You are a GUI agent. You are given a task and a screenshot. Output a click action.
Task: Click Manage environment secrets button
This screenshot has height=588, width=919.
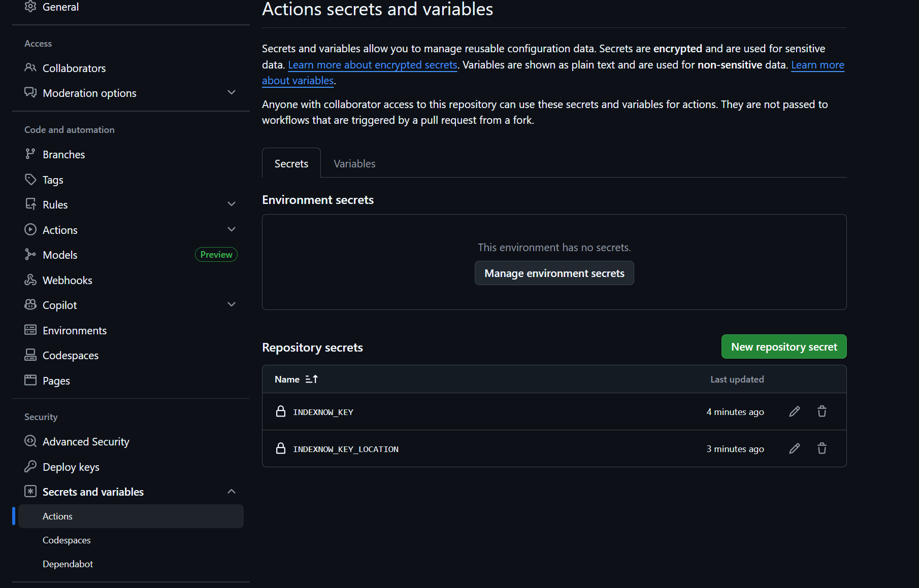point(554,273)
